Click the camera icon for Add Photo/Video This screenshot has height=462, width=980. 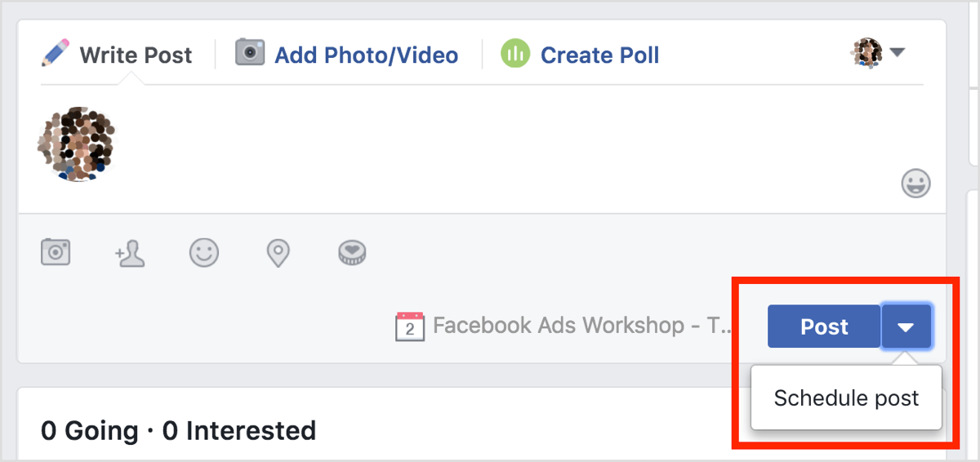click(250, 52)
